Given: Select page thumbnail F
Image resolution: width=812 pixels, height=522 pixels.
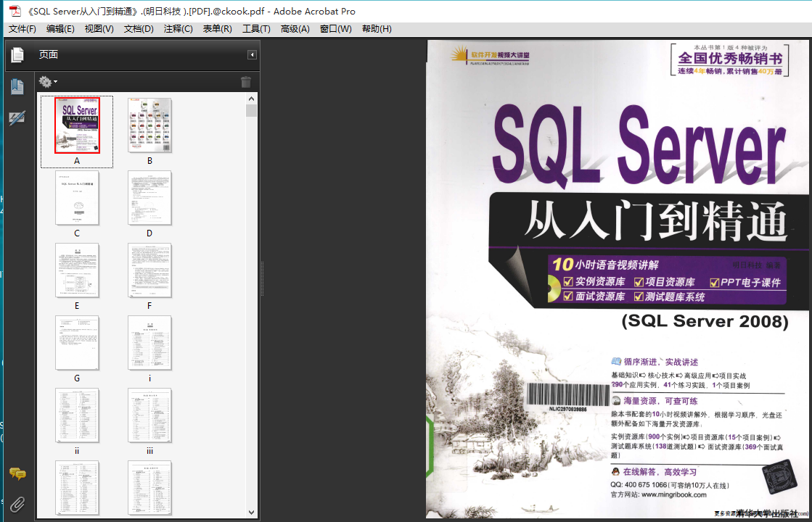Looking at the screenshot, I should tap(149, 270).
